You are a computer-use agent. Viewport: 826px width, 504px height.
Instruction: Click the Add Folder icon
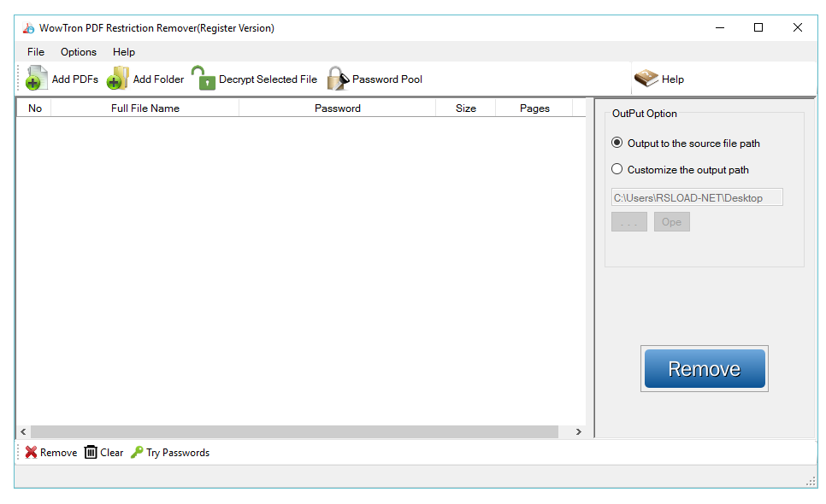[117, 78]
